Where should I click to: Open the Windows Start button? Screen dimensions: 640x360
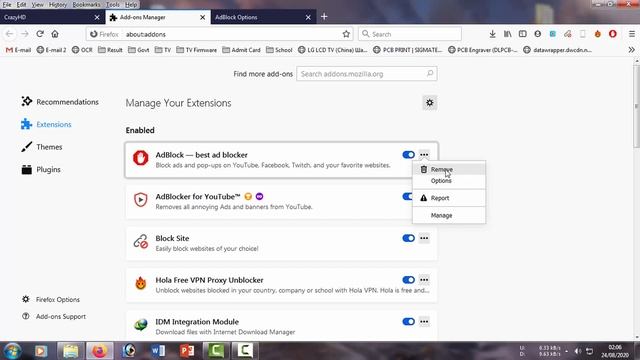click(12, 351)
